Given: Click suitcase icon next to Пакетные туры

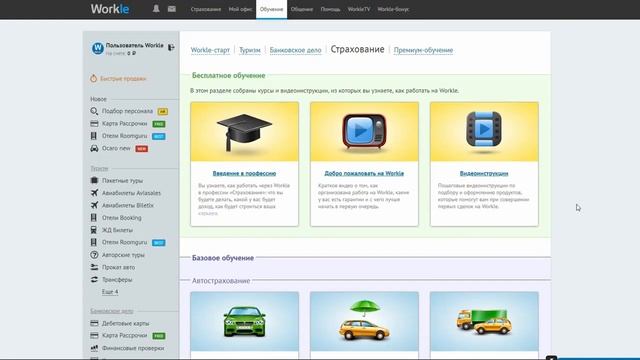Looking at the screenshot, I should pos(94,180).
